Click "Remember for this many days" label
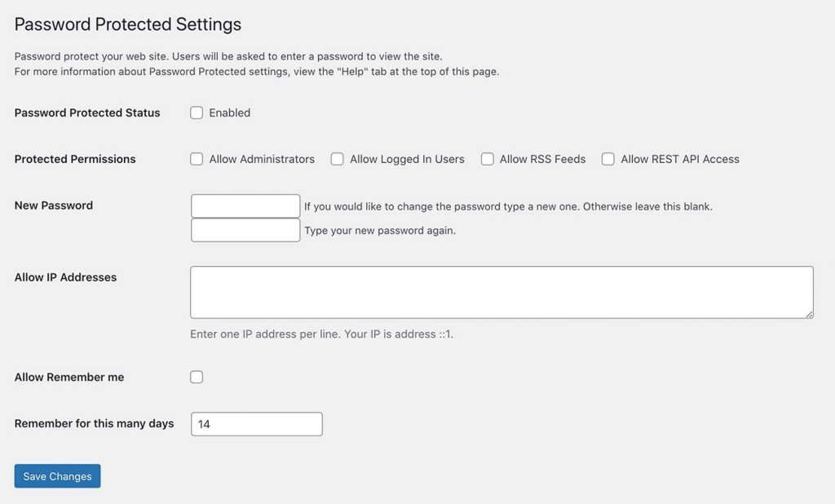835x504 pixels. (x=95, y=423)
